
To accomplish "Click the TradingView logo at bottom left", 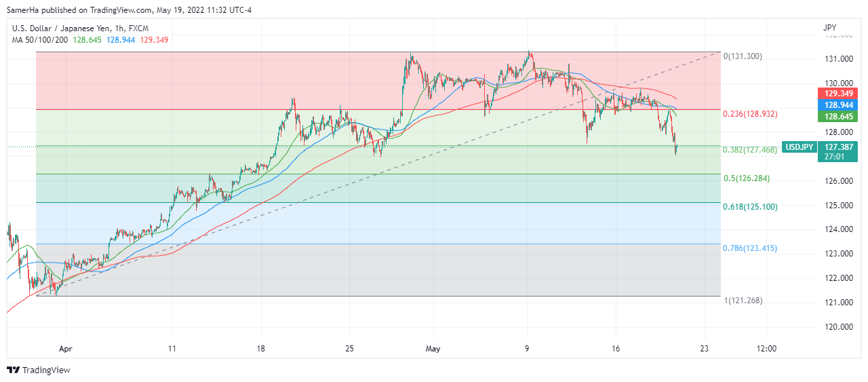I will pyautogui.click(x=39, y=370).
